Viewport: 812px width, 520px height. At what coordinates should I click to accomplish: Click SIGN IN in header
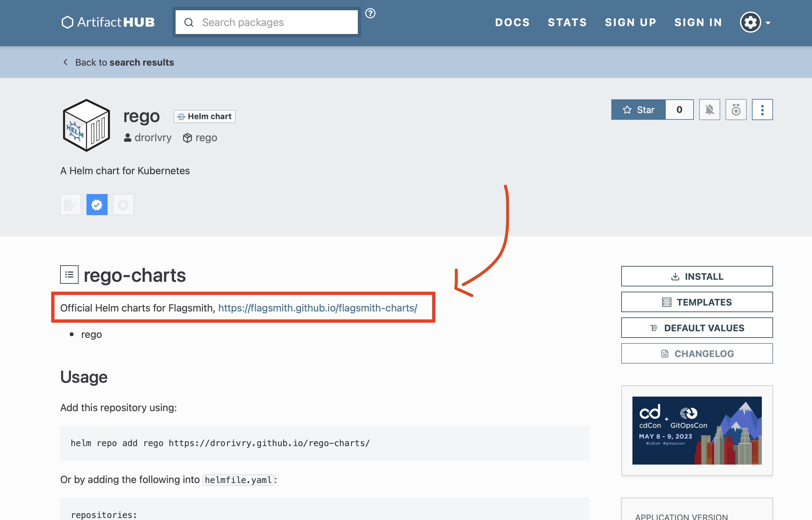[x=698, y=22]
